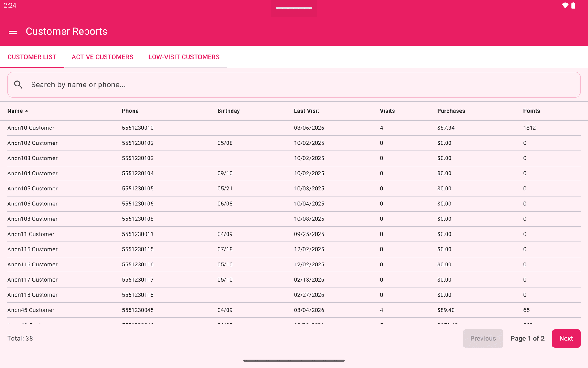The width and height of the screenshot is (588, 368).
Task: Sort table by Phone column header
Action: [x=130, y=111]
